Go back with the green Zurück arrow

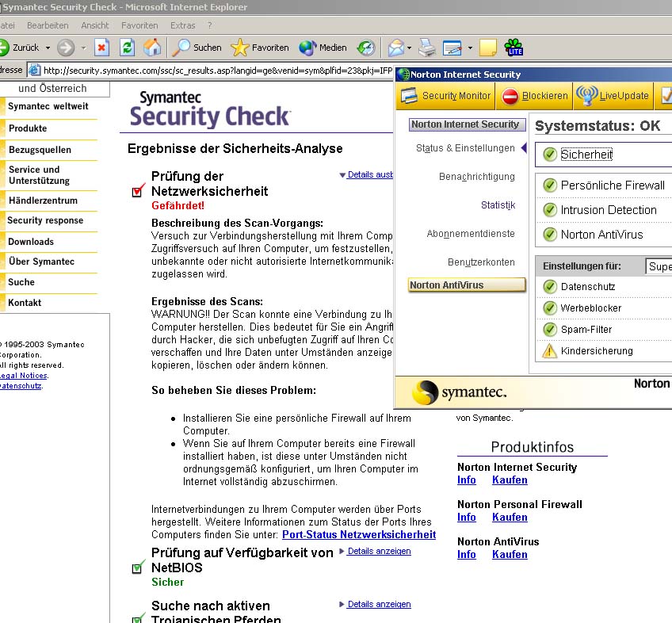tap(4, 48)
